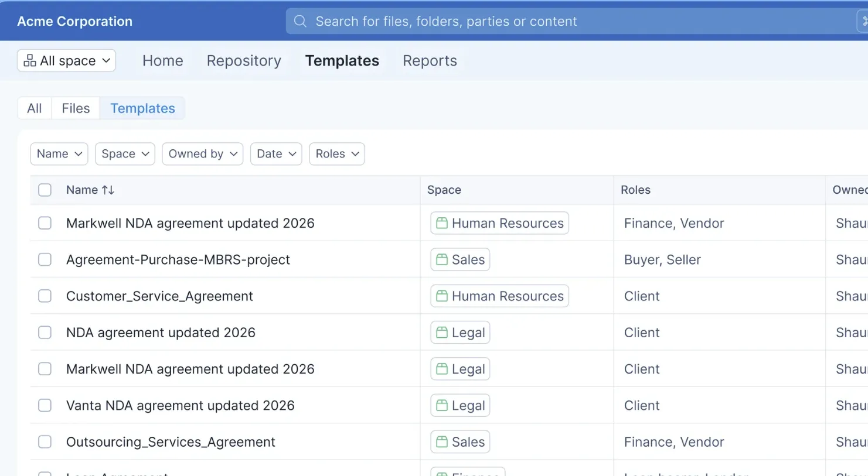
Task: Click the Human Resources tag in the first row
Action: click(x=499, y=223)
